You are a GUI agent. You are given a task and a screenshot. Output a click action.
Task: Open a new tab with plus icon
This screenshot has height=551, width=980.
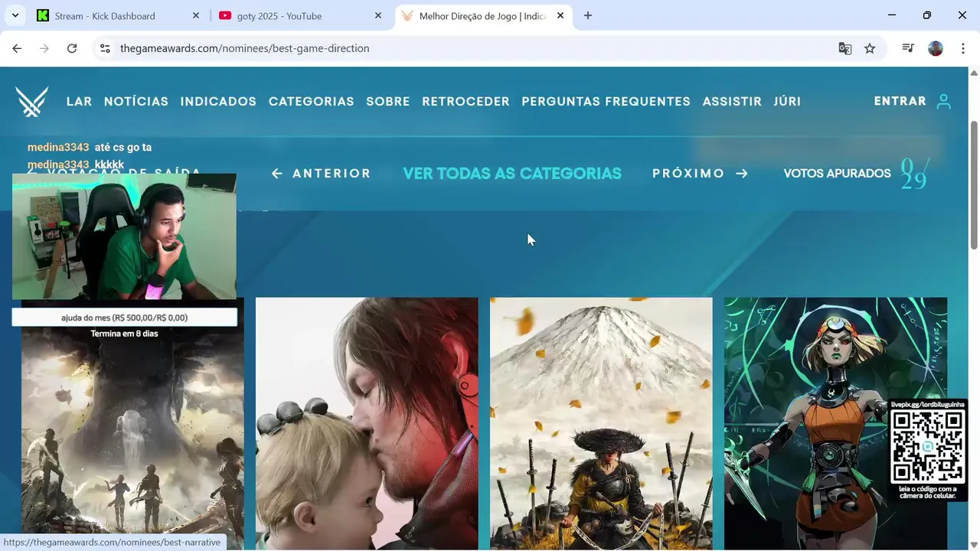point(588,15)
